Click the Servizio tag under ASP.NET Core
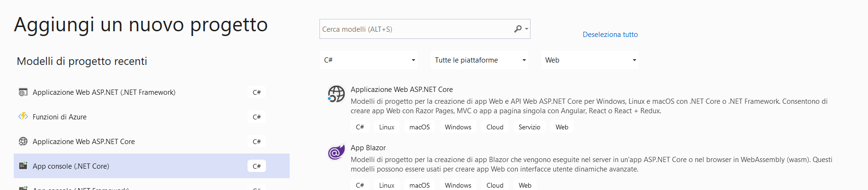The width and height of the screenshot is (868, 190). [529, 127]
